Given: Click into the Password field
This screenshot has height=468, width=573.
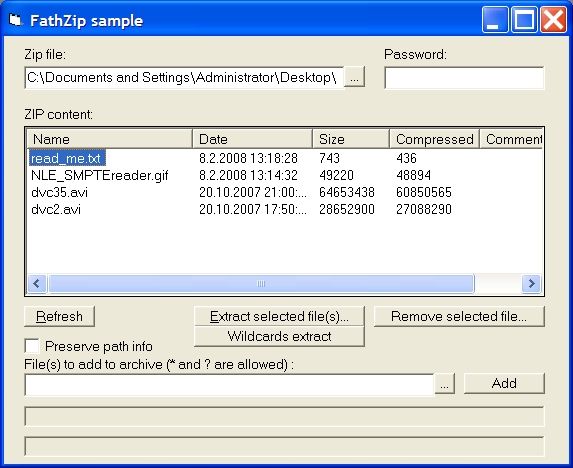Looking at the screenshot, I should click(x=464, y=77).
